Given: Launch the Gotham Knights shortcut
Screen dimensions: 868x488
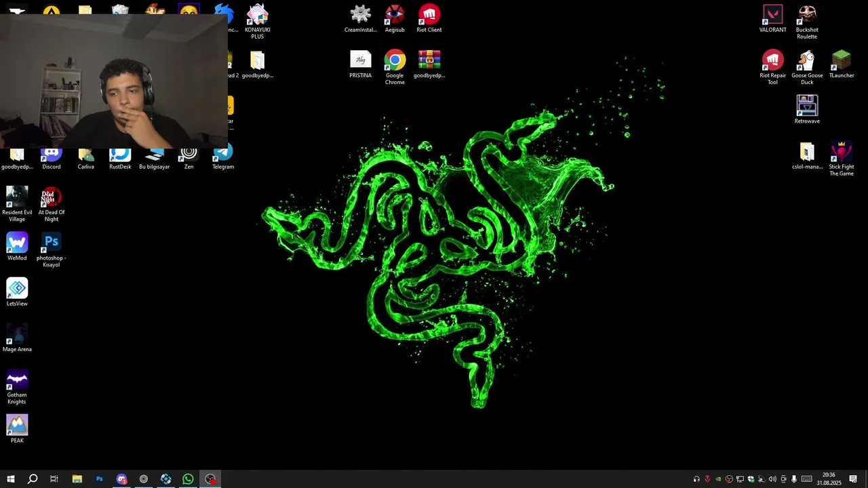Looking at the screenshot, I should pyautogui.click(x=17, y=386).
